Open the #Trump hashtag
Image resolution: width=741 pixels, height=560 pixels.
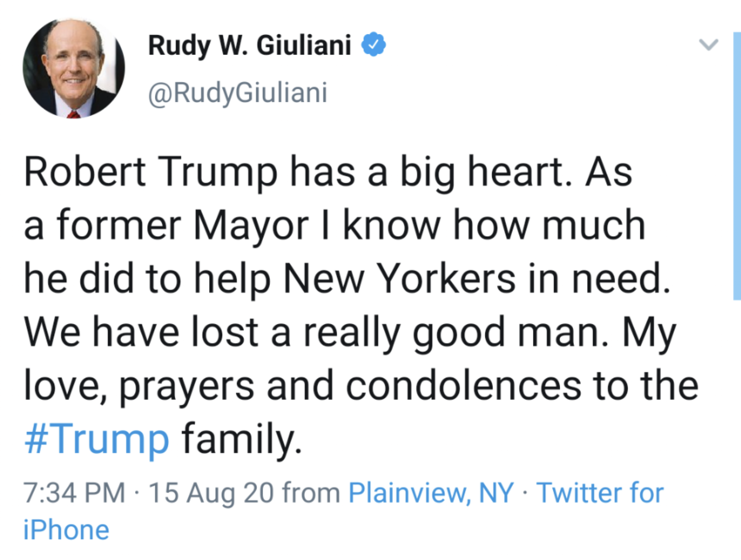(x=97, y=439)
